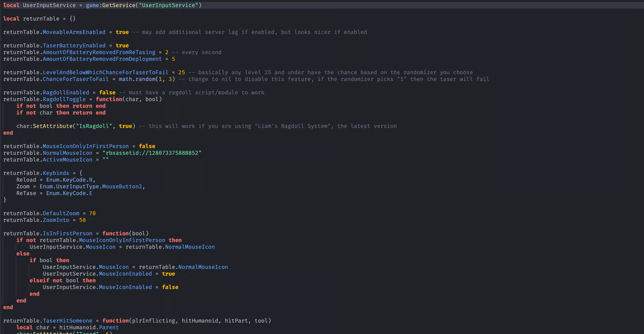This screenshot has height=334, width=644.
Task: Click the IsInFirstPerson function name
Action: pos(67,234)
